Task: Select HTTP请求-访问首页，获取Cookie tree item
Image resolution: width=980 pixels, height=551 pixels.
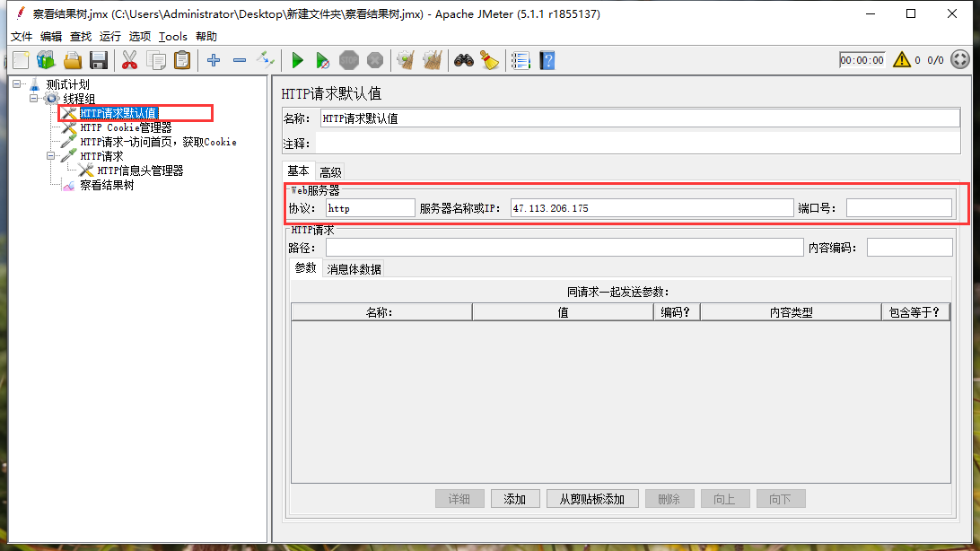Action: coord(158,142)
